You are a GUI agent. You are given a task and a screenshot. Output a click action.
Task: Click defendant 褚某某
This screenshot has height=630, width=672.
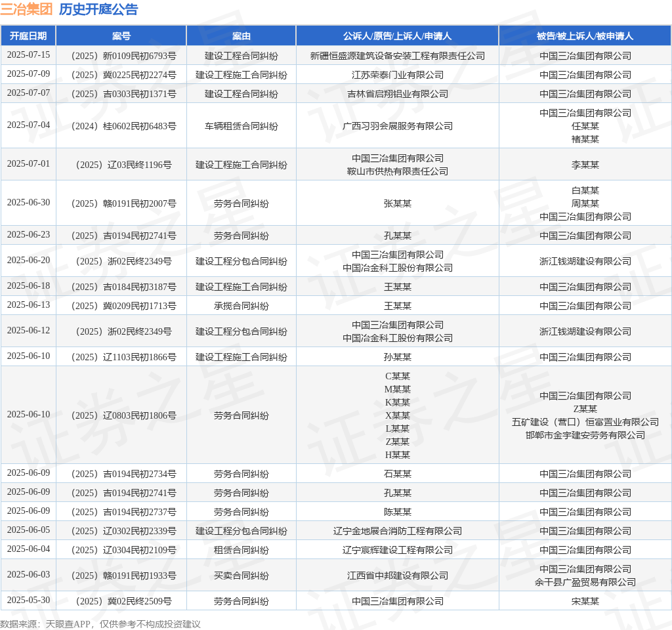pos(585,139)
